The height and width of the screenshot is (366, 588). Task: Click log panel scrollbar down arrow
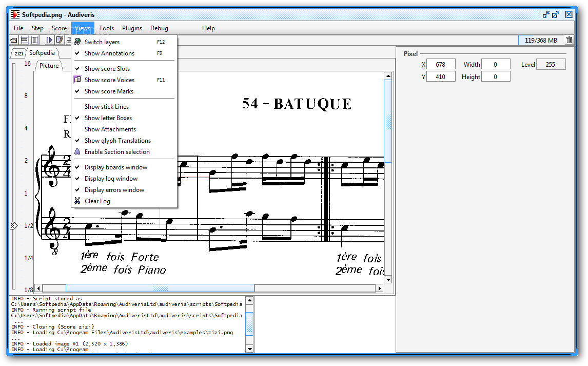(x=250, y=349)
